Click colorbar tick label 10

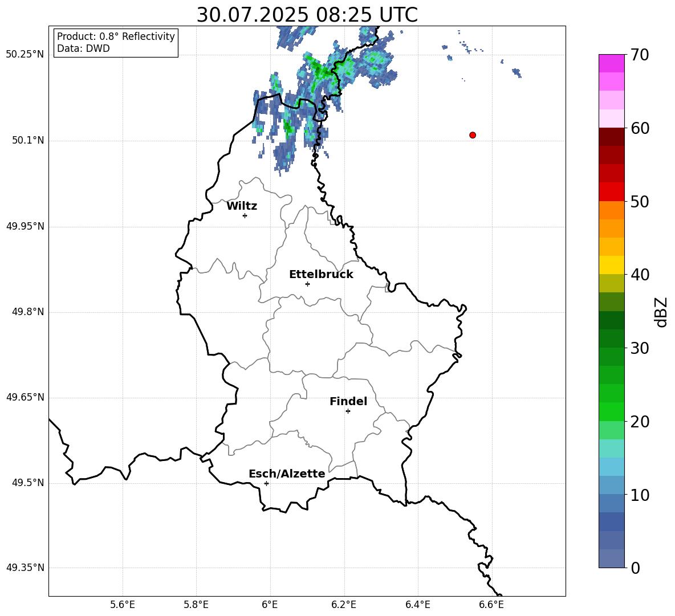640,495
